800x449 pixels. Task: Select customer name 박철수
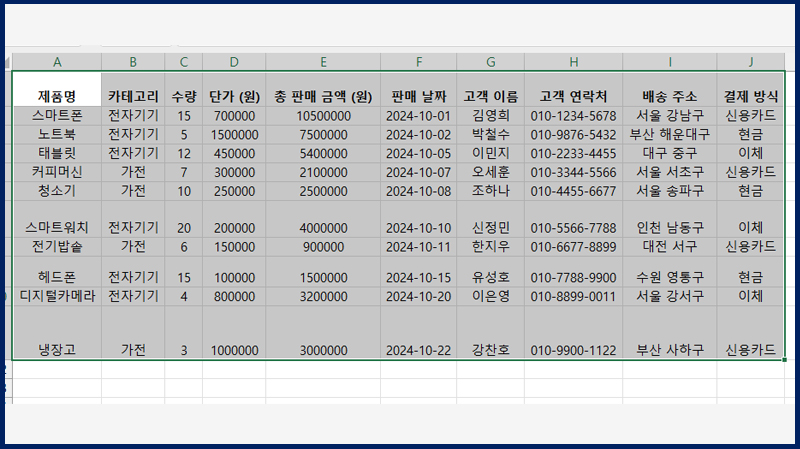tap(490, 135)
